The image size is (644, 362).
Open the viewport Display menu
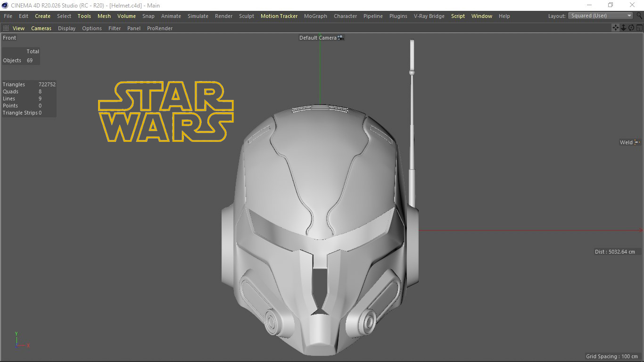pos(67,28)
